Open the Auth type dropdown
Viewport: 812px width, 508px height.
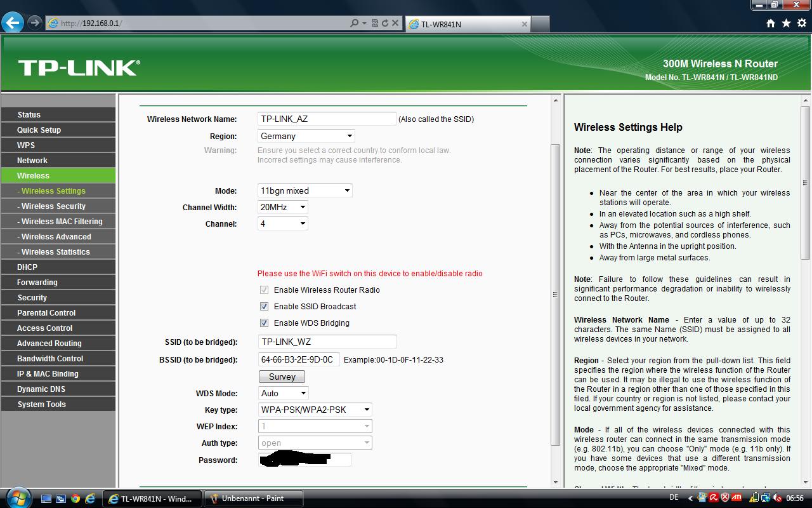click(315, 443)
